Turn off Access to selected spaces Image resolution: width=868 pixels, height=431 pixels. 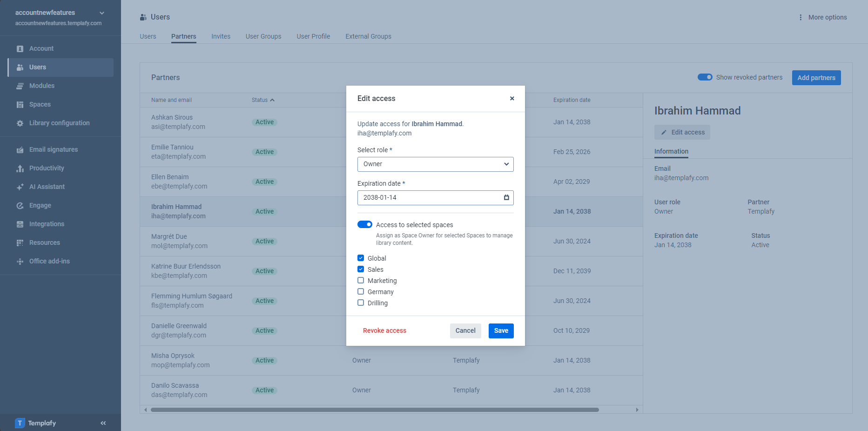365,224
